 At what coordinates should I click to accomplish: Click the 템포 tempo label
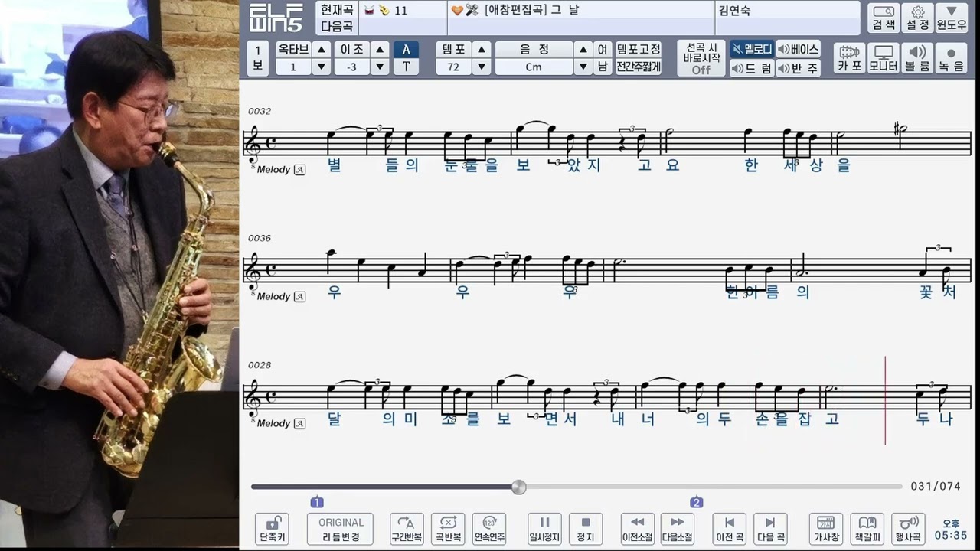[453, 49]
